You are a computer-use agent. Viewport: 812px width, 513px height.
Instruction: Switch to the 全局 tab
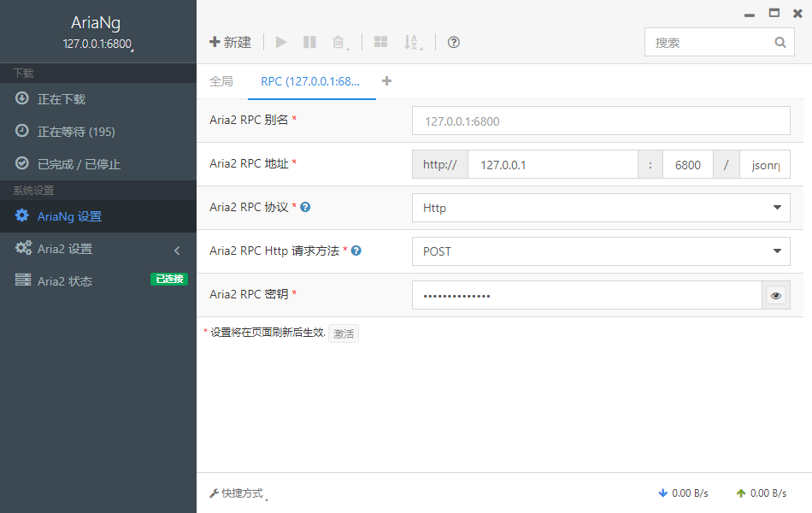coord(221,81)
